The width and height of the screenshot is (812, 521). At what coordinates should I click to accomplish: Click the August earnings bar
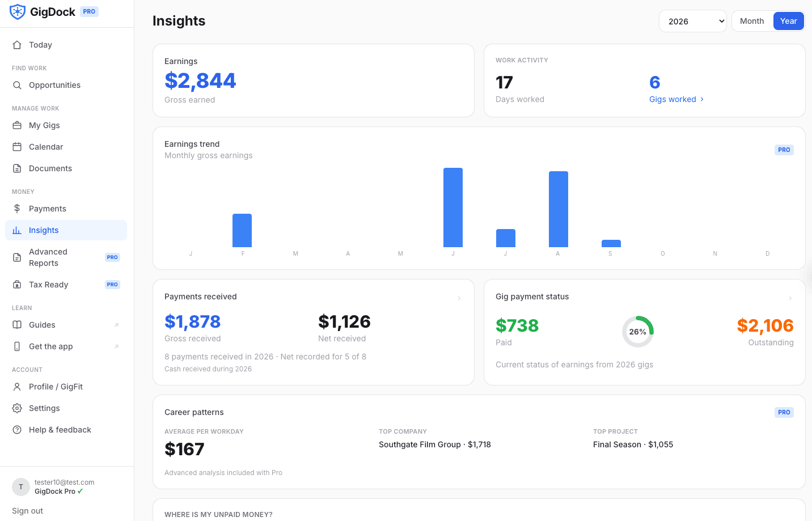coord(559,209)
